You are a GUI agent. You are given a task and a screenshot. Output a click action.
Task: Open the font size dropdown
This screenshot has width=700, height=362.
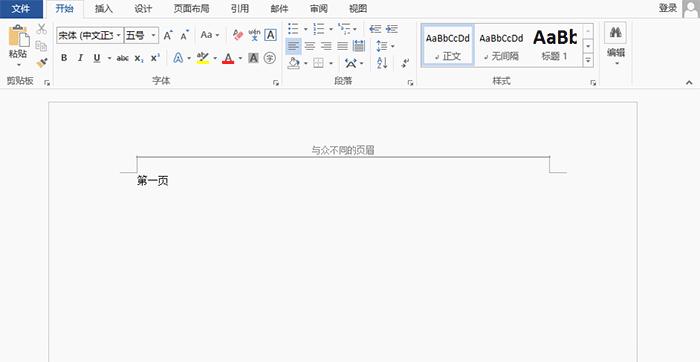(x=153, y=35)
